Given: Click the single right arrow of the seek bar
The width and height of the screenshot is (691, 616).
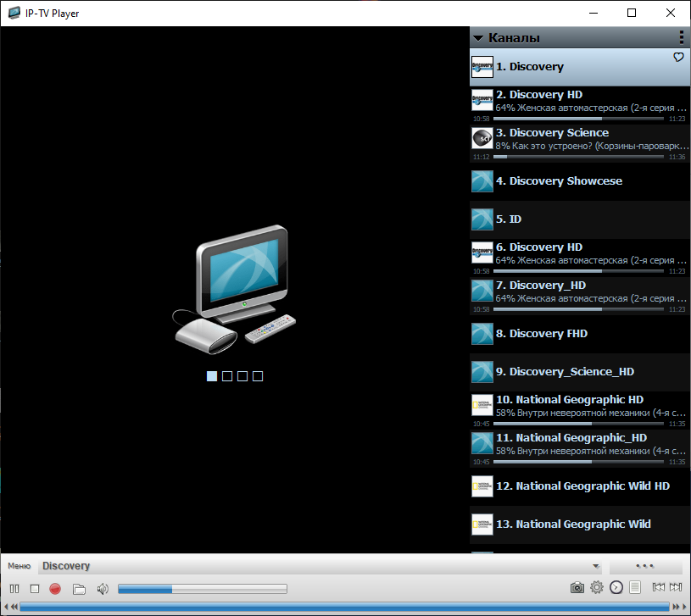Looking at the screenshot, I should pyautogui.click(x=684, y=607).
